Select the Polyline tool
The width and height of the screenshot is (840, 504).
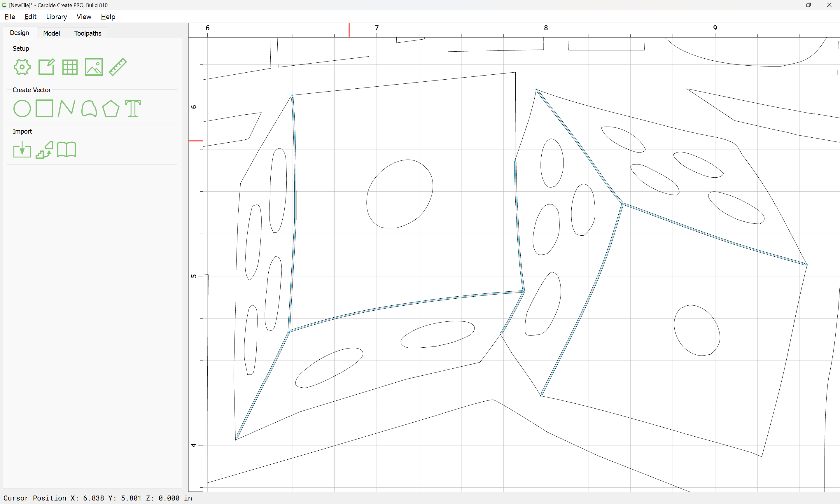[66, 108]
